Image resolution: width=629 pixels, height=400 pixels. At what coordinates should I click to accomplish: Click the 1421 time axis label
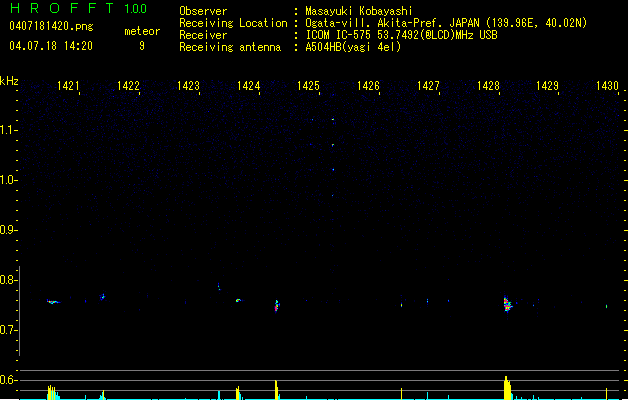(x=68, y=85)
